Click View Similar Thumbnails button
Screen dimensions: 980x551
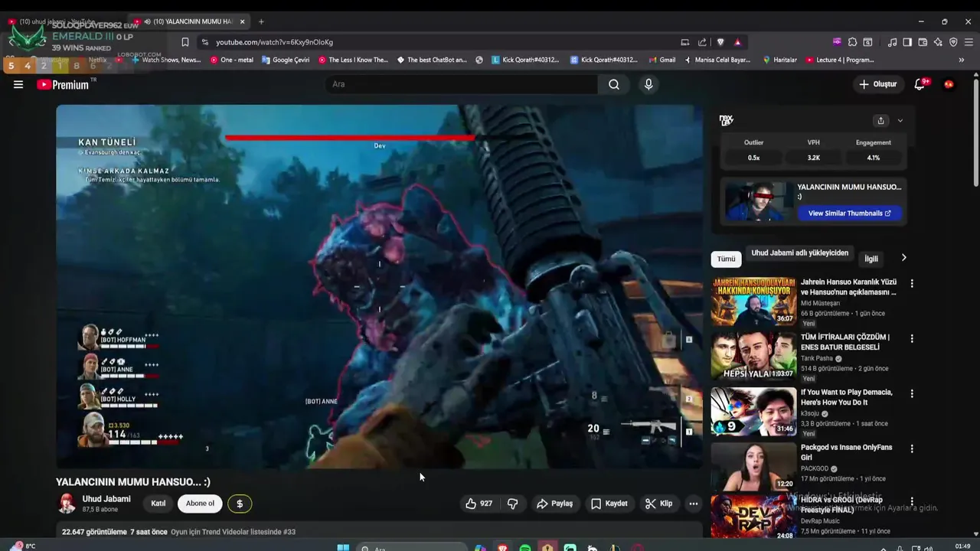point(849,214)
